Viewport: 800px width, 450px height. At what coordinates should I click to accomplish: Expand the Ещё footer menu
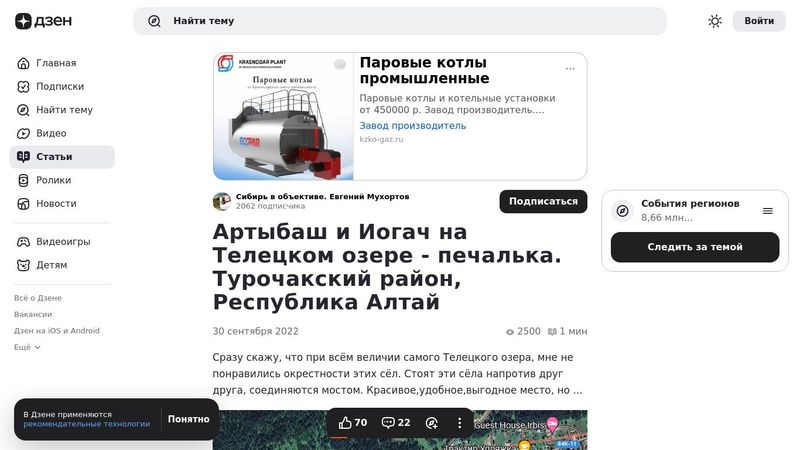[27, 347]
